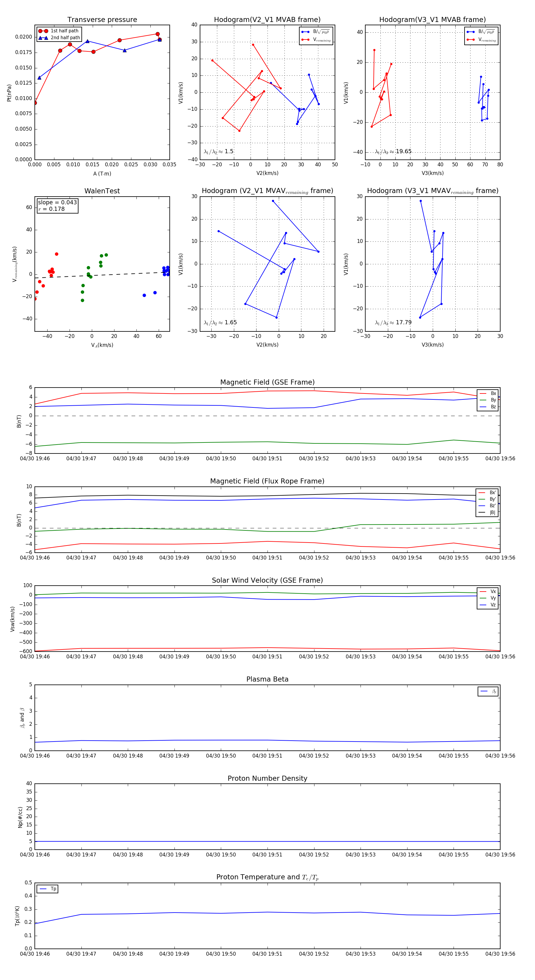Click B/√μ0ρ legend entry in V3_V1 MVAB hodogram
Viewport: 535px width, 980px height.
481,32
